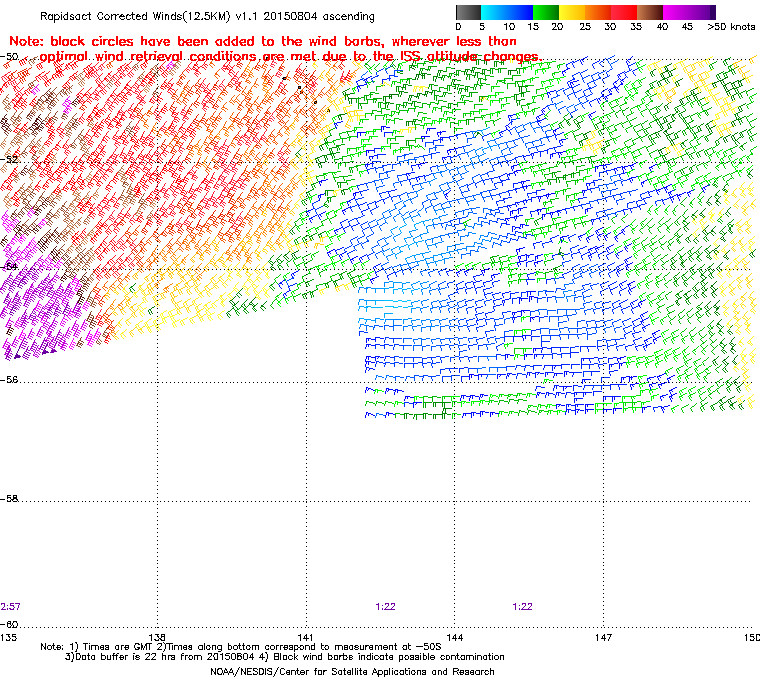The height and width of the screenshot is (688, 760).
Task: Click the "10" legend scale value
Action: pos(509,27)
